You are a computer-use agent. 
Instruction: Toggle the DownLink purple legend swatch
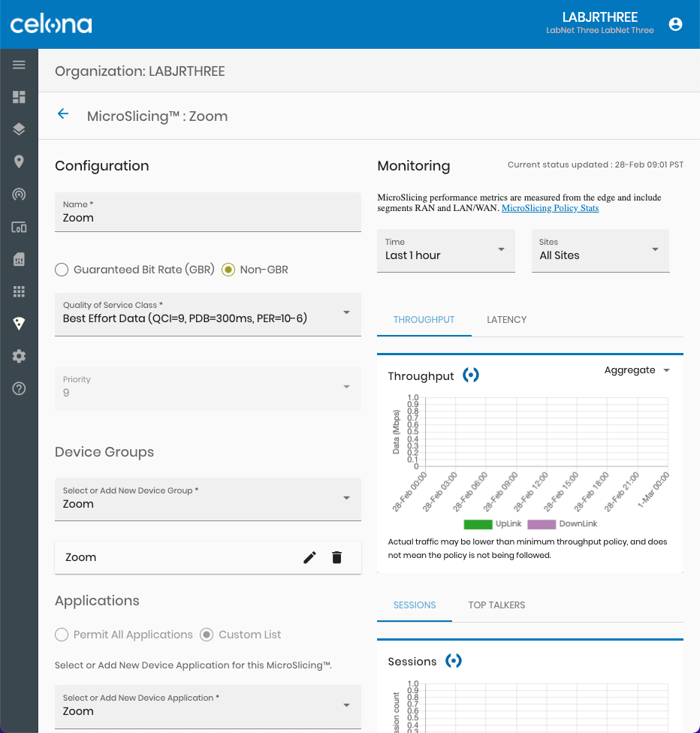[542, 524]
